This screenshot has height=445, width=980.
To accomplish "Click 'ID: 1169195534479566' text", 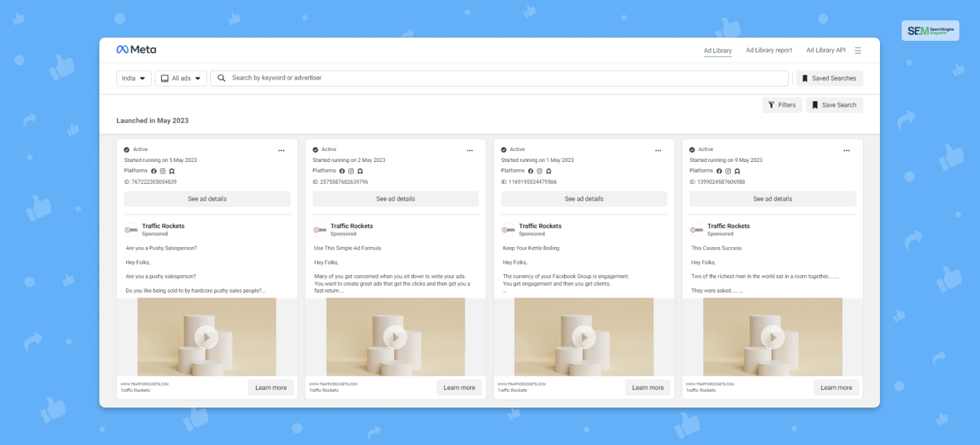I will point(529,182).
